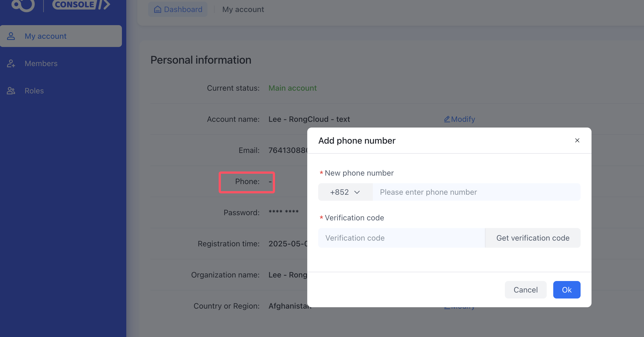The height and width of the screenshot is (337, 644).
Task: Click the Modify link for Account name
Action: 463,119
